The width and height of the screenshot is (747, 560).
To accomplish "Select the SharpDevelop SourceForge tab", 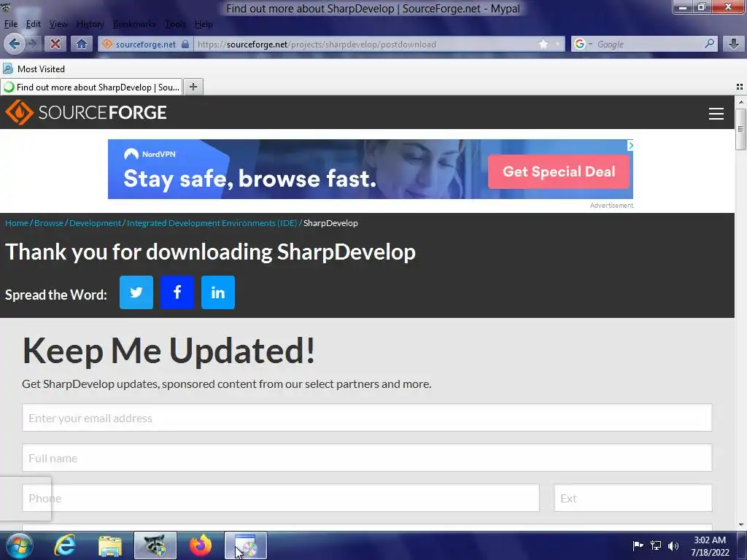I will 91,87.
